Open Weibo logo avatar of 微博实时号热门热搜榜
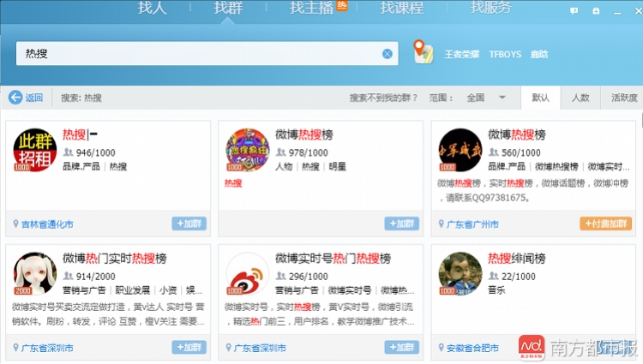Viewport: 643px width, 364px height. pos(248,273)
